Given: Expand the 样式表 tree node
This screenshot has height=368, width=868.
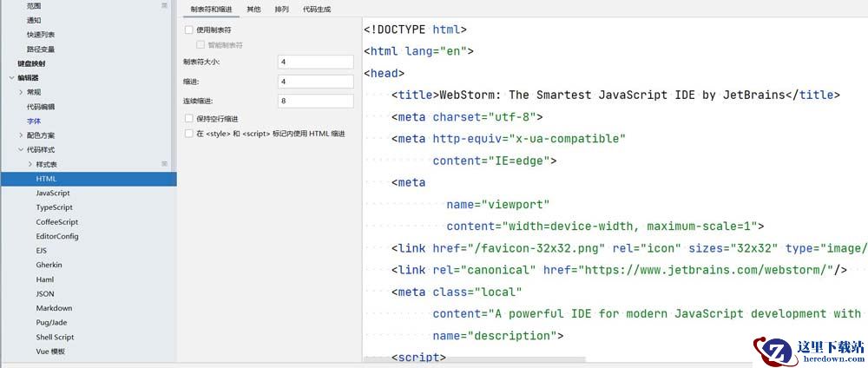Looking at the screenshot, I should (30, 164).
